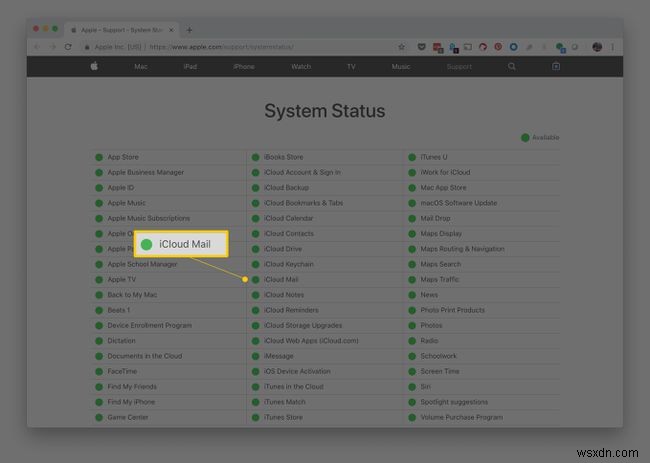
Task: Click the Apple School Manager entry
Action: [142, 264]
